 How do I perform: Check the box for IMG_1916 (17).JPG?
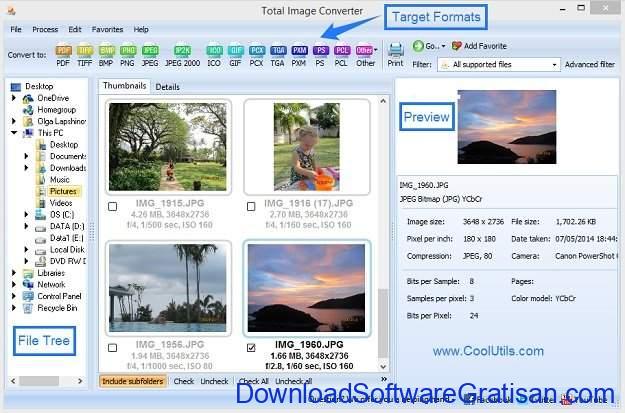click(x=251, y=206)
